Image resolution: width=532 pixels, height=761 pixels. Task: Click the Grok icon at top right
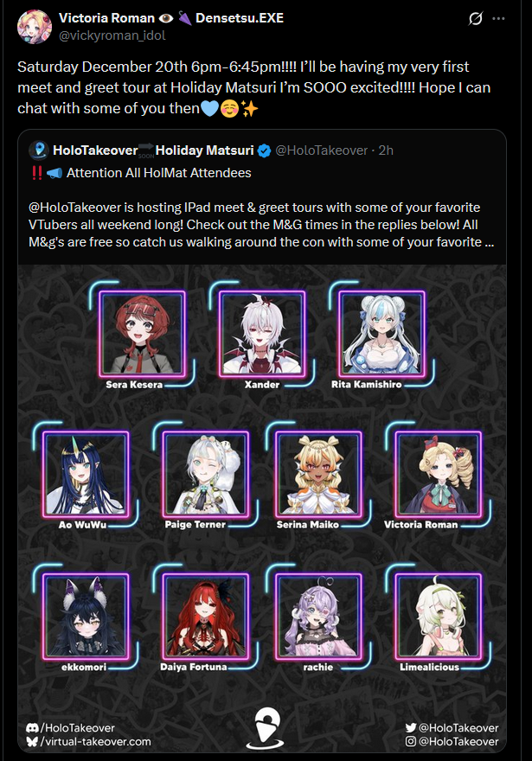click(475, 18)
